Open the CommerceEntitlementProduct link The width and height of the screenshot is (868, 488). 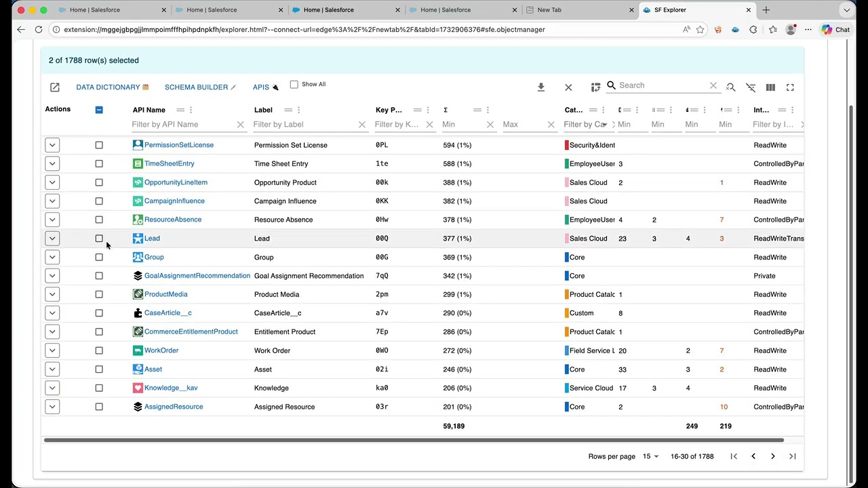click(191, 332)
